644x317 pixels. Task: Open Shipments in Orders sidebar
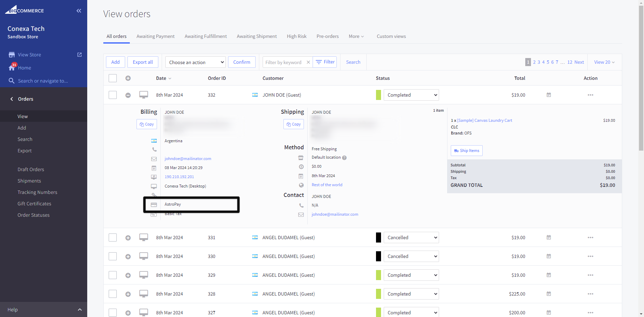click(x=29, y=181)
